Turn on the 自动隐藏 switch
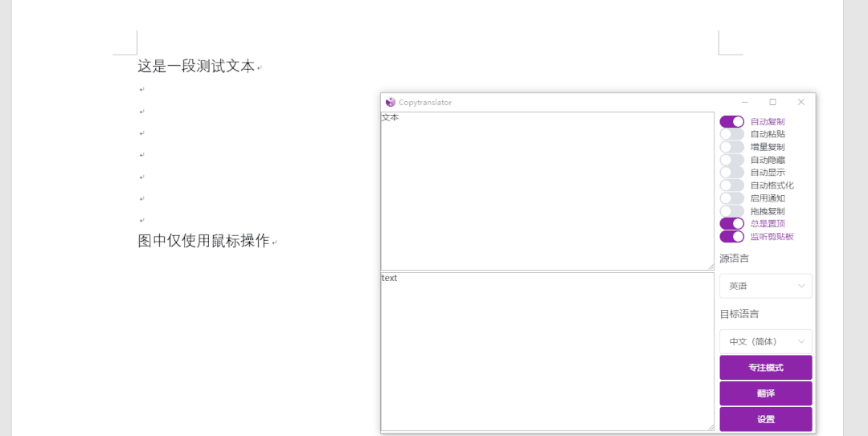 click(x=732, y=160)
